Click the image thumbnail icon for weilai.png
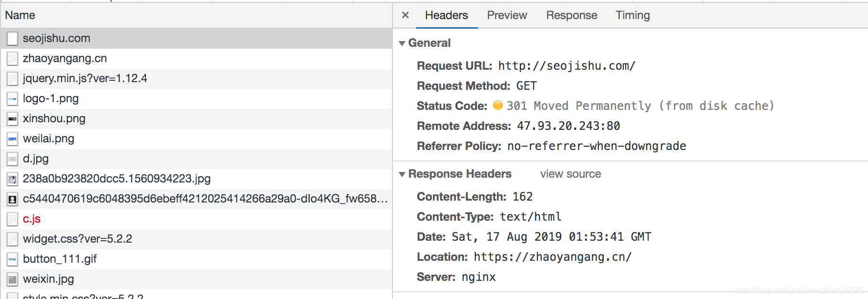 coord(12,139)
